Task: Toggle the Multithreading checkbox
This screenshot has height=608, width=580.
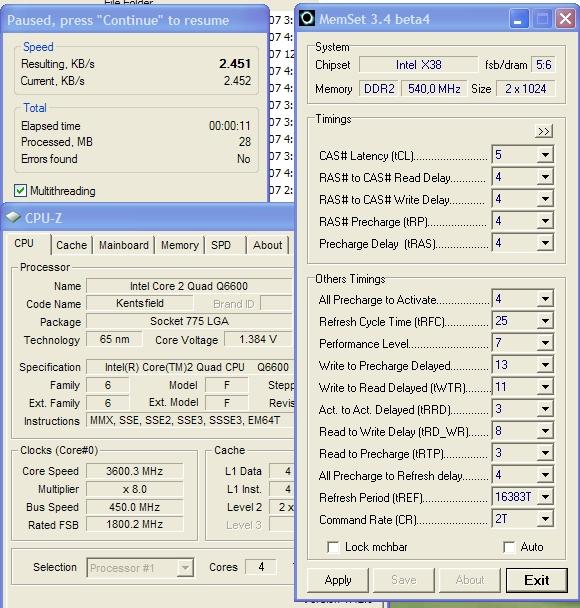Action: click(x=20, y=190)
